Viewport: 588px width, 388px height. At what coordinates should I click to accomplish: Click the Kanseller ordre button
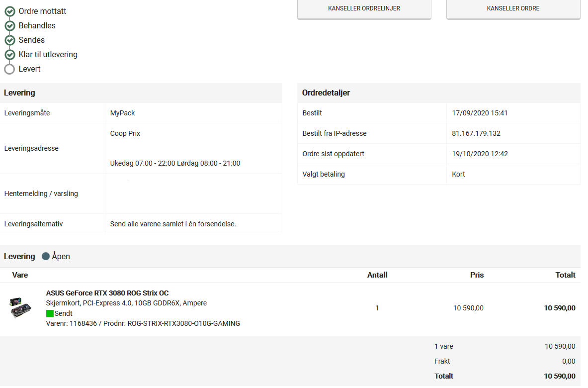[512, 8]
